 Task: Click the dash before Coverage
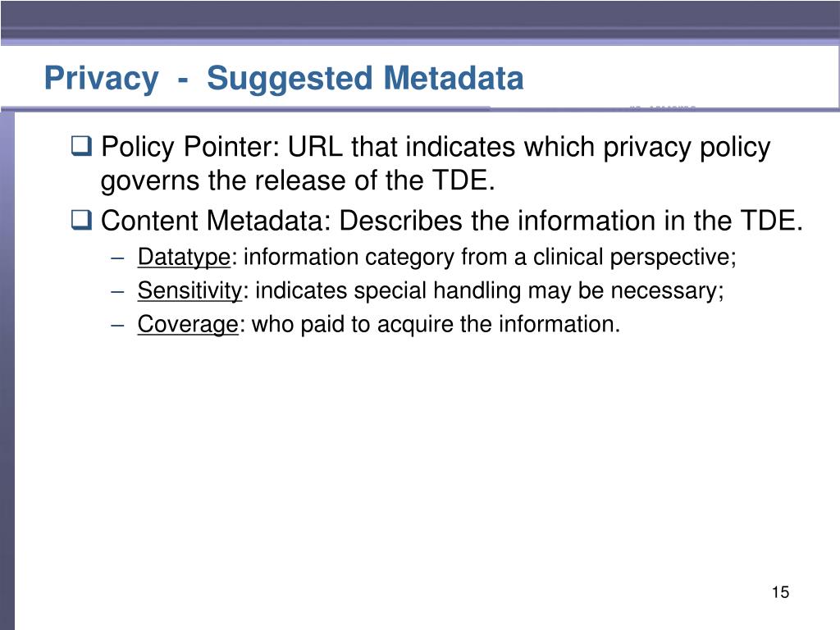(118, 326)
